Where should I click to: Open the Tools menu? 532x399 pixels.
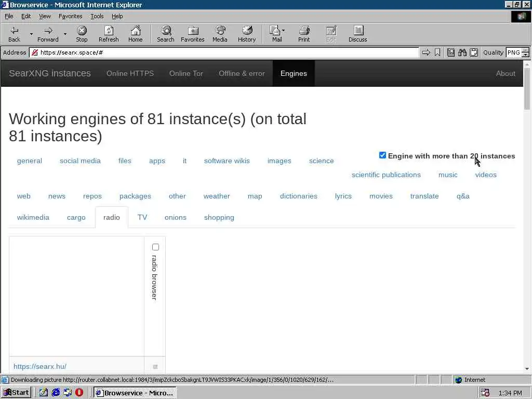[97, 16]
